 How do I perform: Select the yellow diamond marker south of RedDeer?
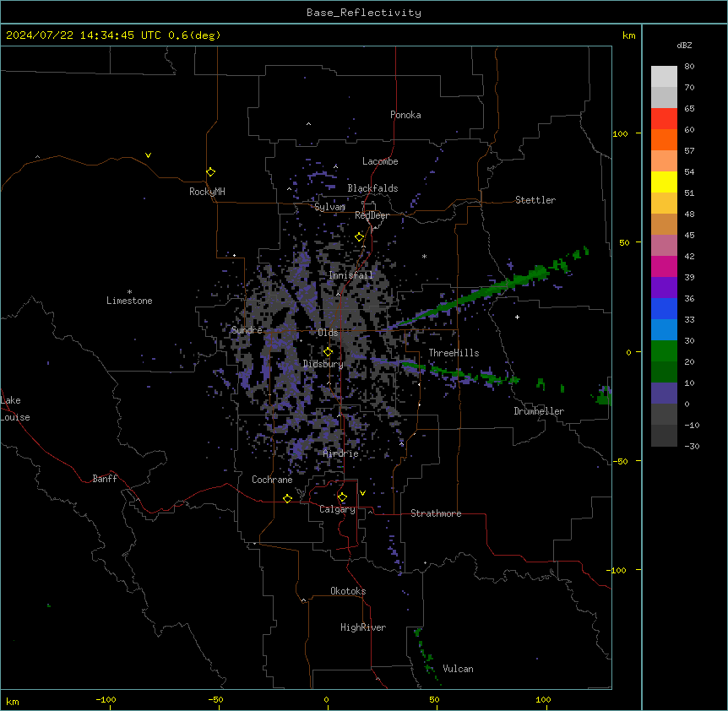tap(360, 237)
